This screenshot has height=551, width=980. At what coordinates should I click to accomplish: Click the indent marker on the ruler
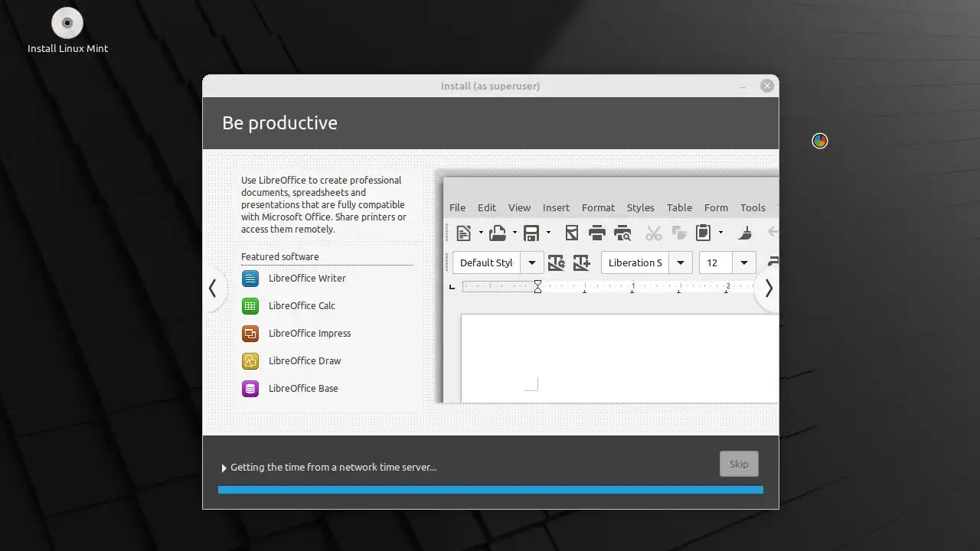537,287
